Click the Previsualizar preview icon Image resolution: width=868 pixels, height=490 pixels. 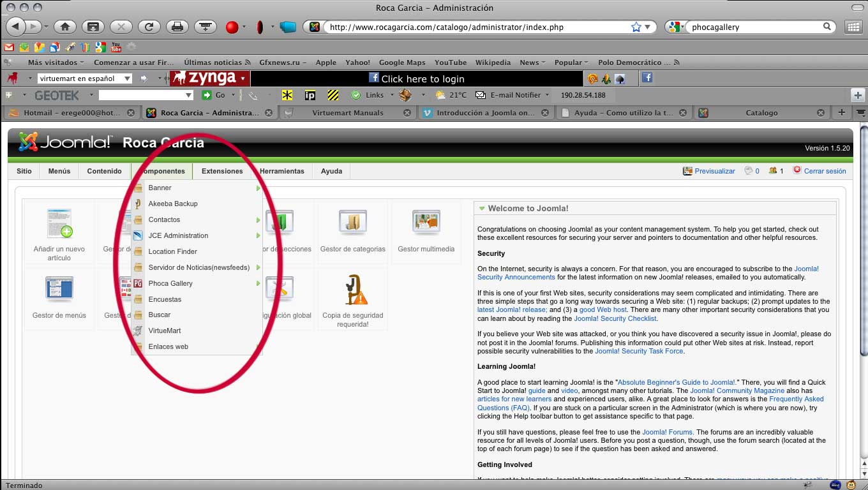coord(687,171)
